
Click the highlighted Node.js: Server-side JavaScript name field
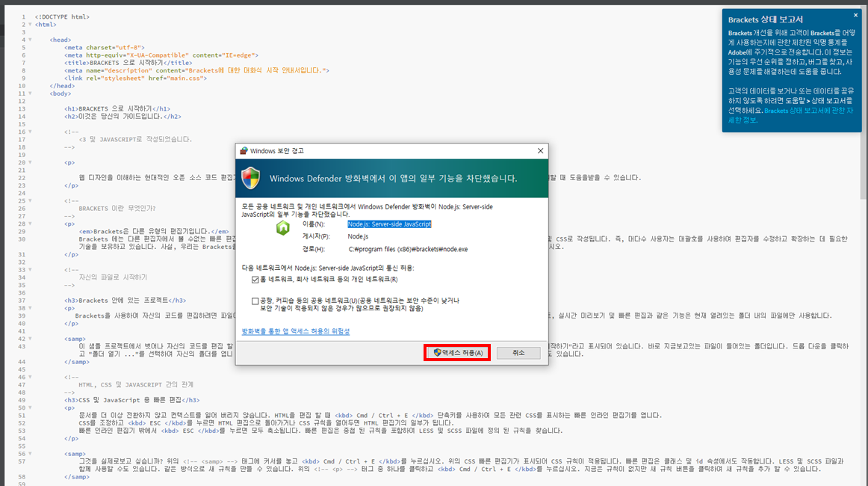pos(389,224)
